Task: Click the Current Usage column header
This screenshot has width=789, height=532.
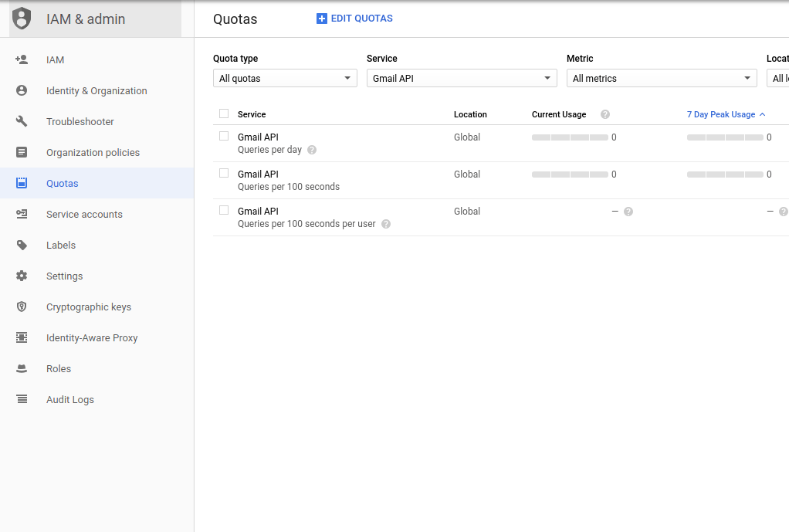Action: point(559,114)
